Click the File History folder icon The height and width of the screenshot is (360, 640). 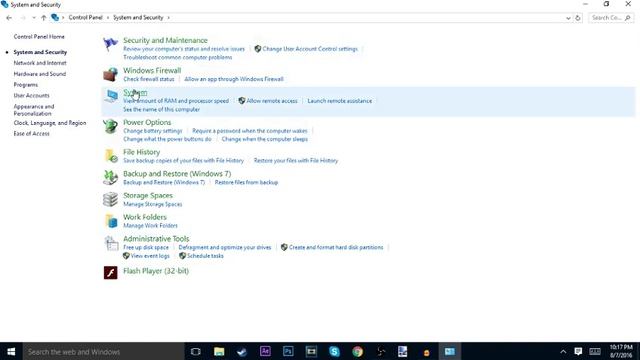(x=111, y=156)
